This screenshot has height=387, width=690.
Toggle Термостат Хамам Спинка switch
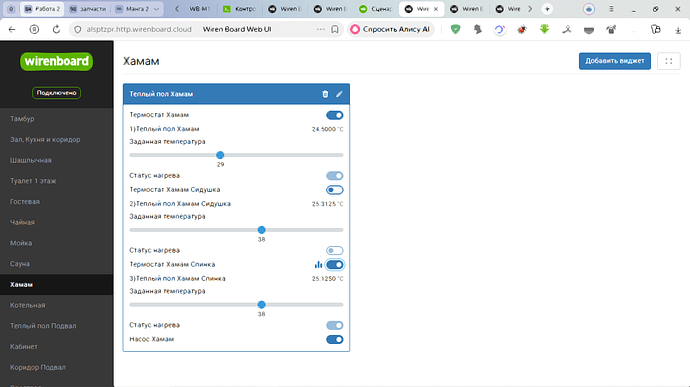334,265
